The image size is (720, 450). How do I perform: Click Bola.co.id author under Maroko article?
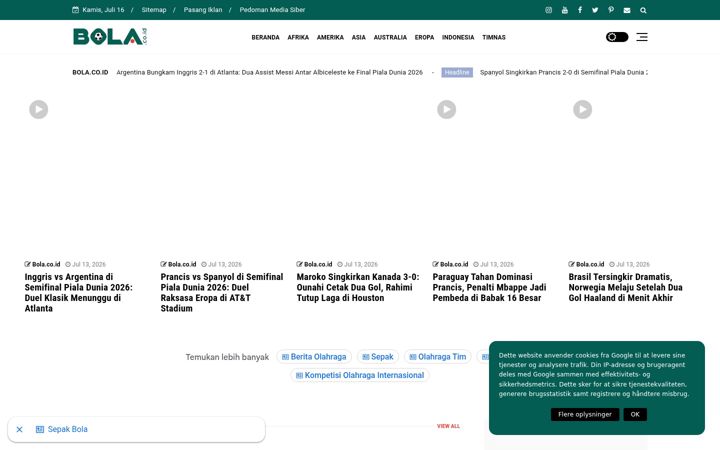318,264
